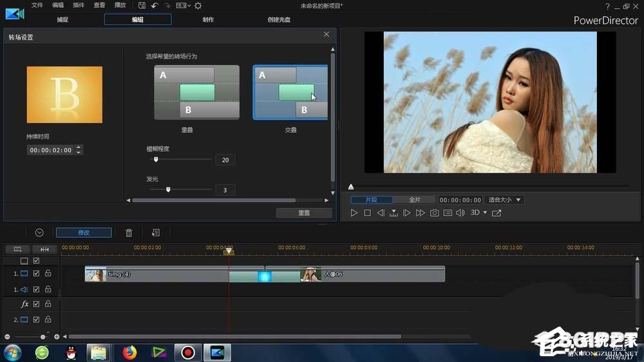Click the fast forward button
Viewport: 644px width, 362px height.
(420, 213)
